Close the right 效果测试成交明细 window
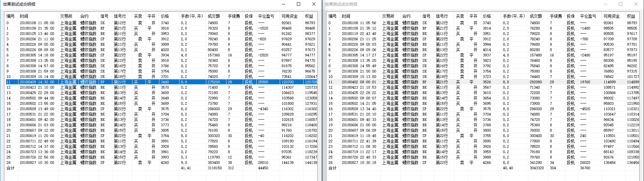The width and height of the screenshot is (644, 181). click(636, 4)
